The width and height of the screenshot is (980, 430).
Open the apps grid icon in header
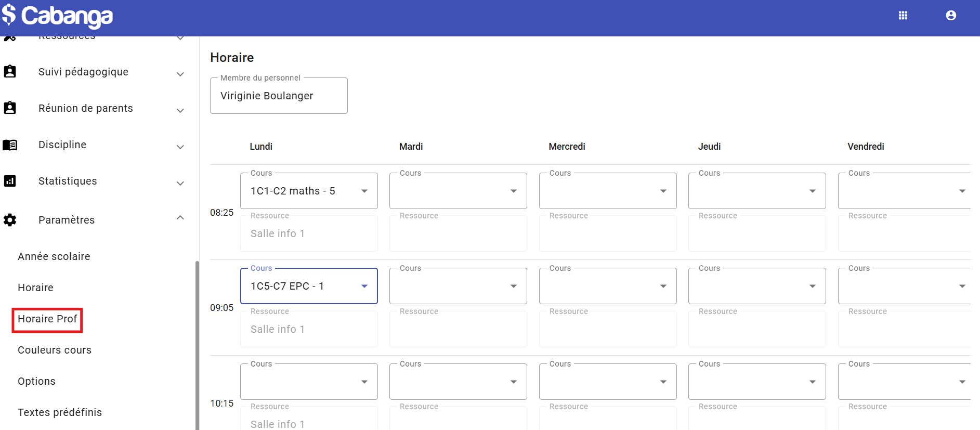coord(903,16)
